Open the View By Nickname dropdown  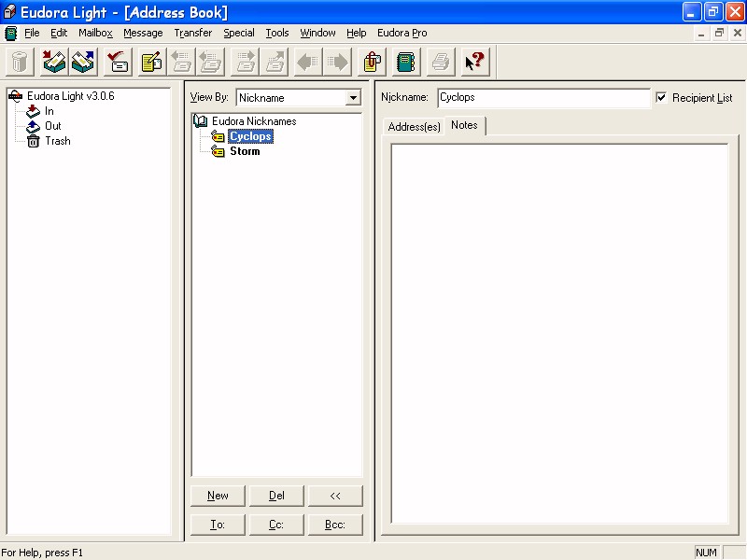[353, 98]
